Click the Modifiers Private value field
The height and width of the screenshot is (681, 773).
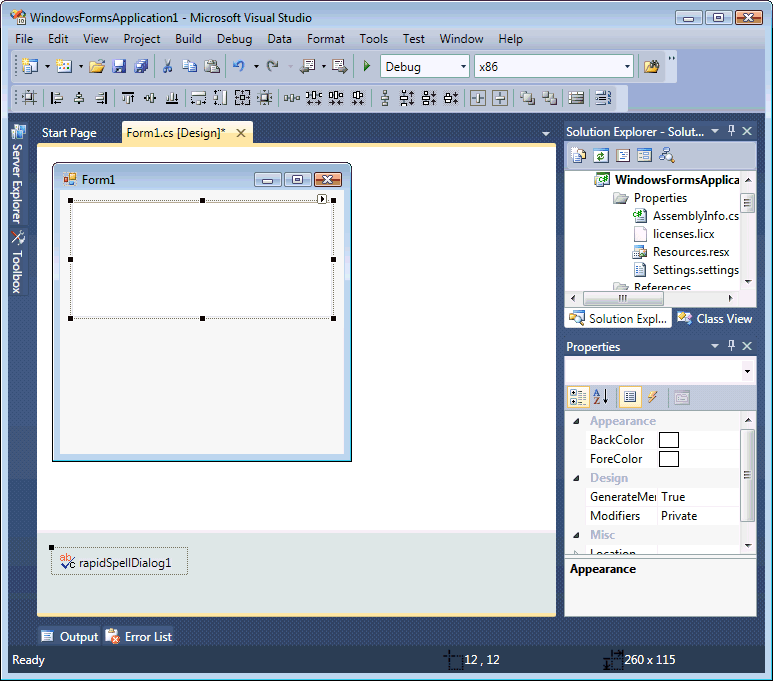(x=699, y=516)
